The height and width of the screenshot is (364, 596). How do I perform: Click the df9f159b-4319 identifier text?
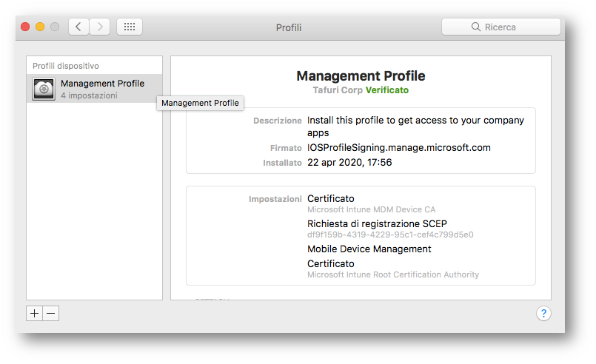390,235
